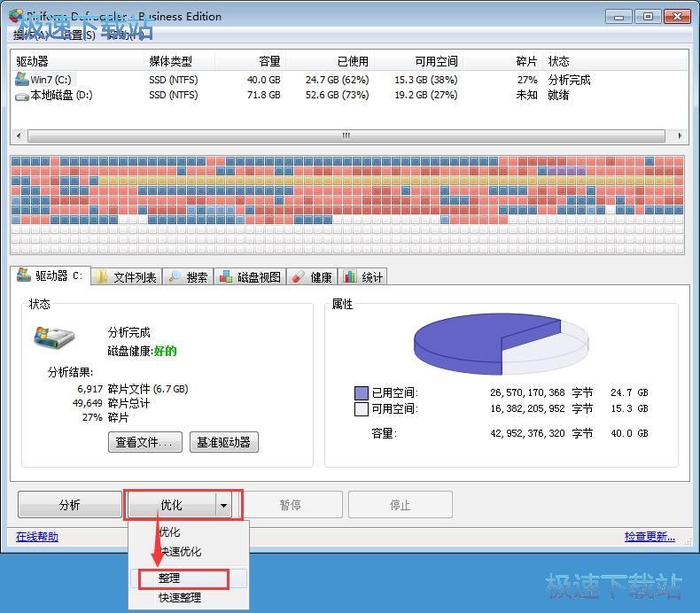
Task: Open the 检查更新... link
Action: pyautogui.click(x=649, y=536)
